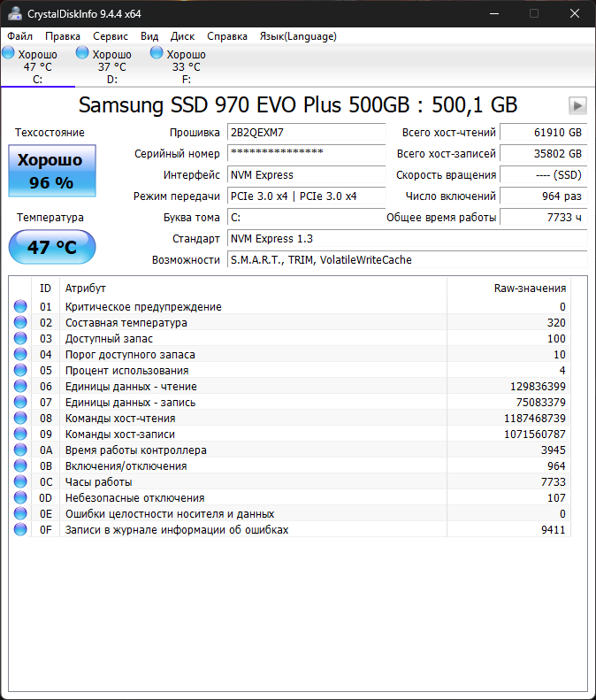Select the Составная температура attribute name
Image resolution: width=596 pixels, height=700 pixels.
point(126,323)
